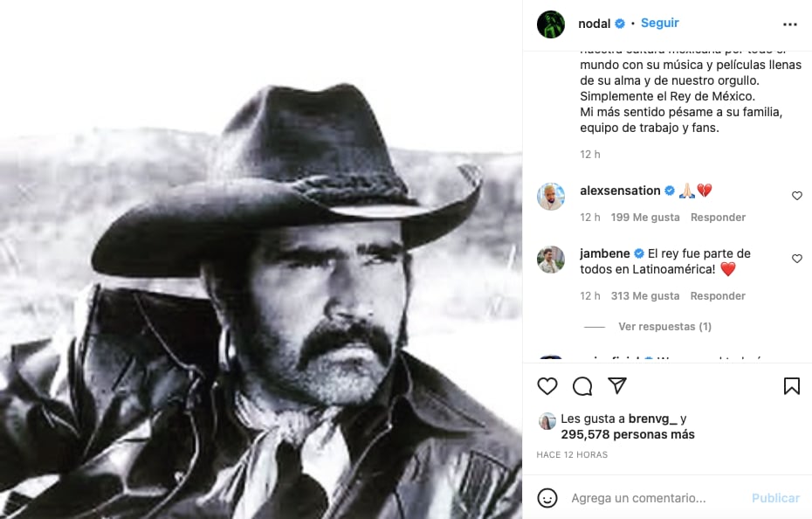Screen dimensions: 812x519
Task: Like the post with the heart icon
Action: pyautogui.click(x=547, y=386)
